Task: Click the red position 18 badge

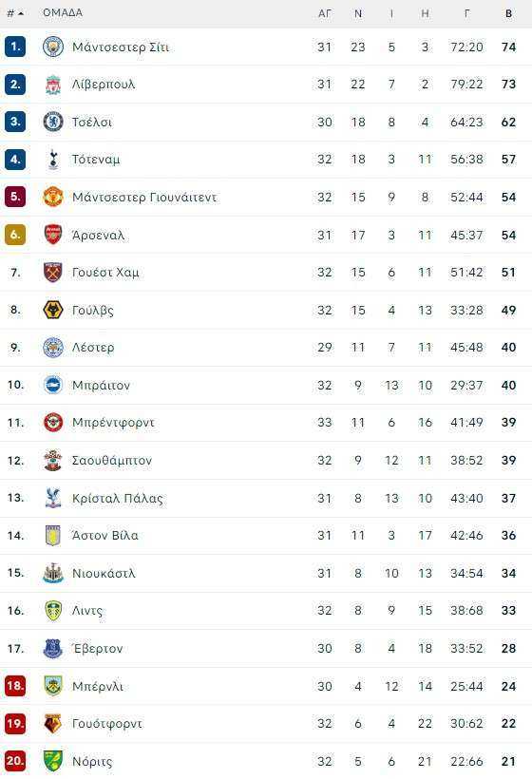Action: coord(15,686)
